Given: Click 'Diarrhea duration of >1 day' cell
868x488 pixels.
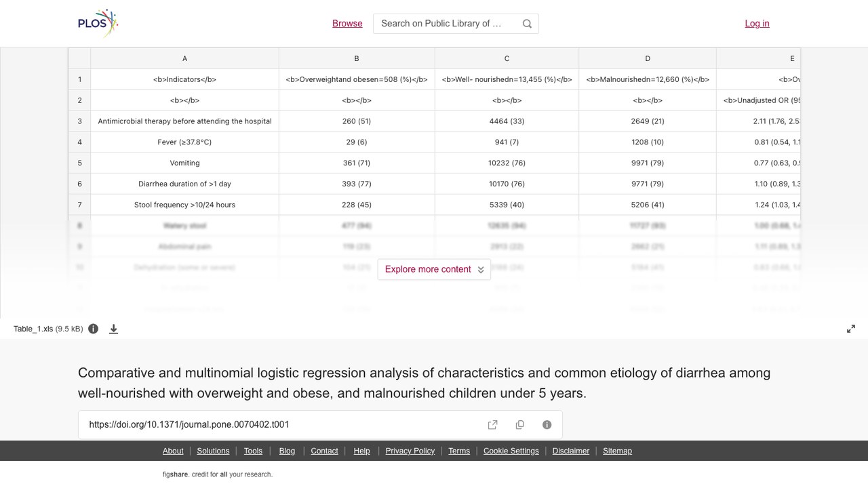Looking at the screenshot, I should (184, 184).
